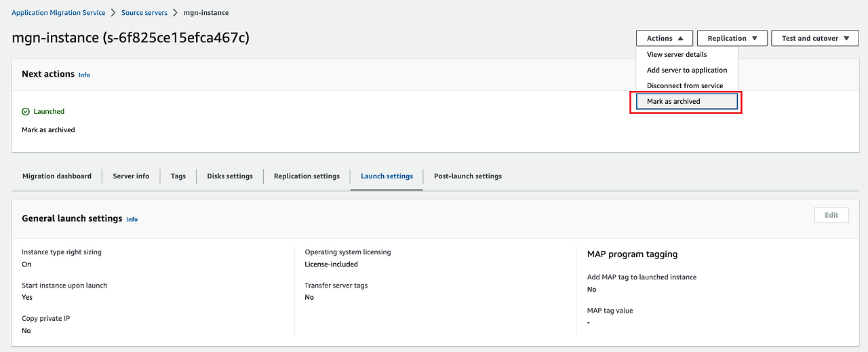868x352 pixels.
Task: Go to Source servers breadcrumb link
Action: click(144, 13)
